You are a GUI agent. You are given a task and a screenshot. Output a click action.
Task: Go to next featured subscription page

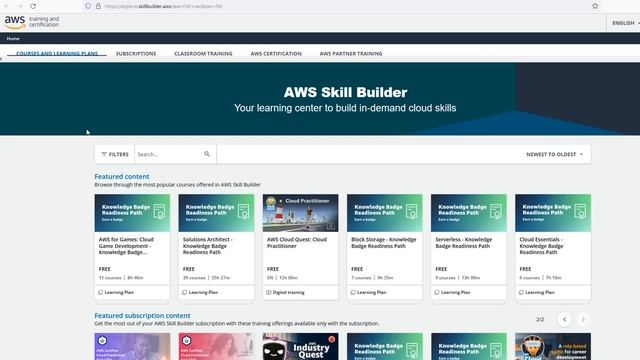(583, 319)
